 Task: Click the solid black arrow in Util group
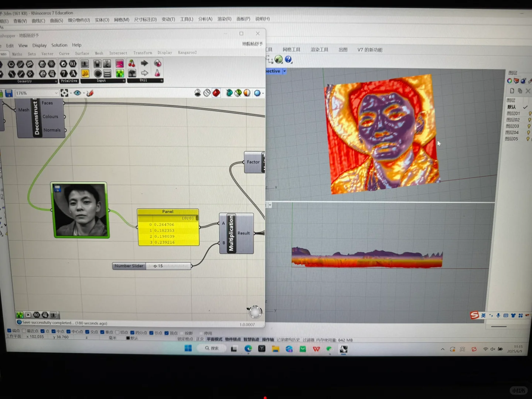point(144,64)
